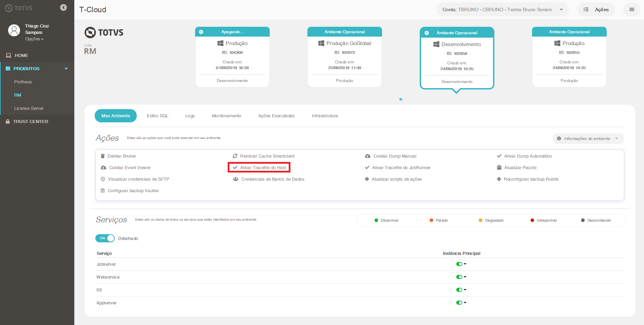Click Ativar Tracefile do Host action

point(260,167)
